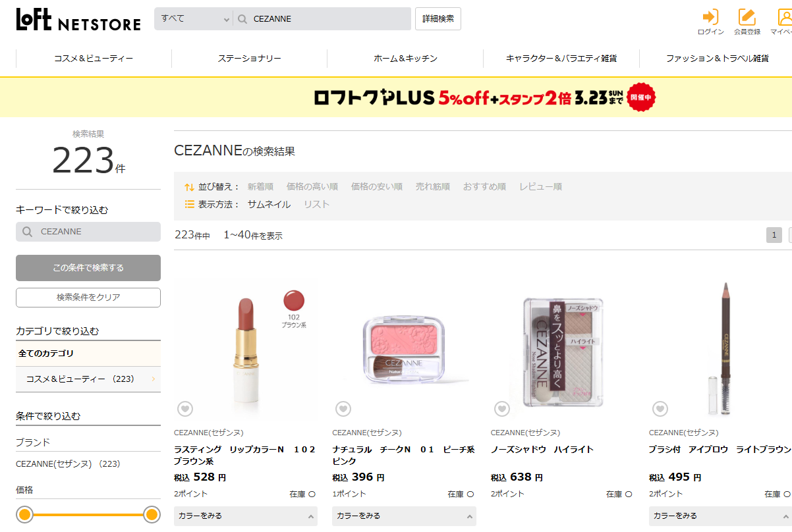Open ナチュラル チークN 01 ピーチ系ピンク title
This screenshot has width=792, height=532.
(403, 456)
